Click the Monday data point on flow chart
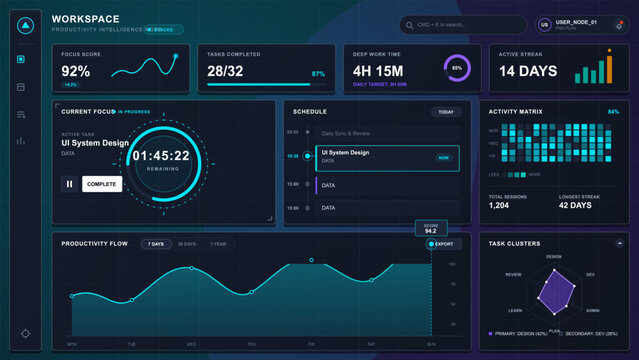Screen dimensions: 639x360 (x=72, y=296)
